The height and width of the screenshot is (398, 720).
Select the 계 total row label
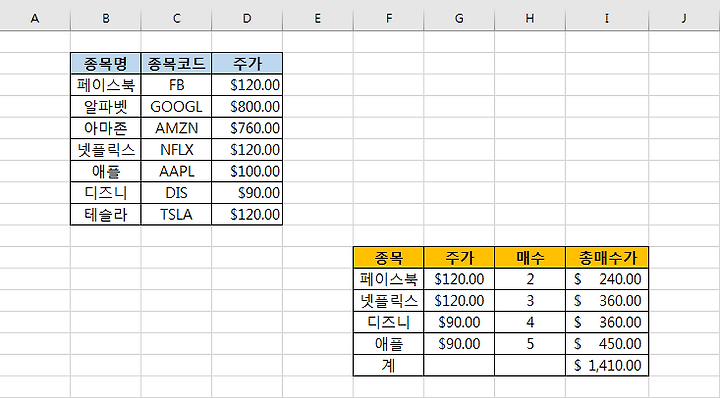pos(388,365)
